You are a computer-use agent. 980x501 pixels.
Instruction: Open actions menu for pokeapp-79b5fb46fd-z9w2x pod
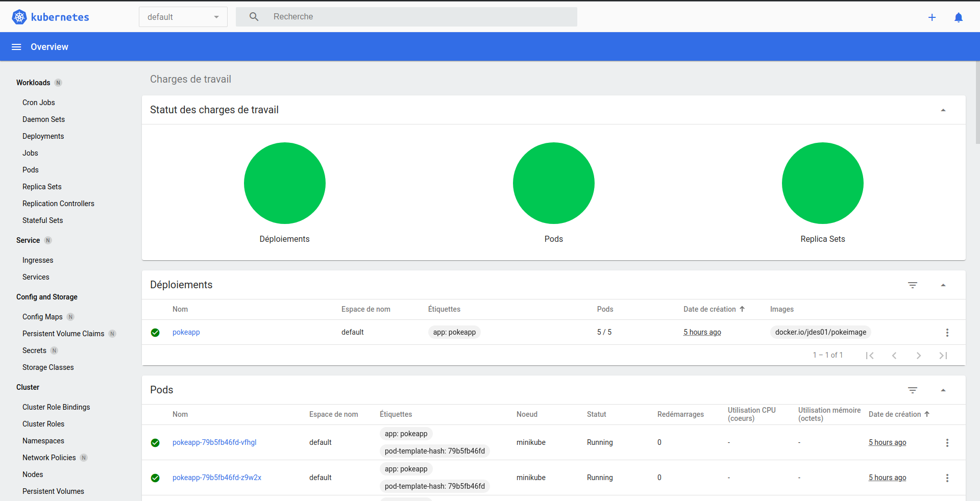click(947, 478)
